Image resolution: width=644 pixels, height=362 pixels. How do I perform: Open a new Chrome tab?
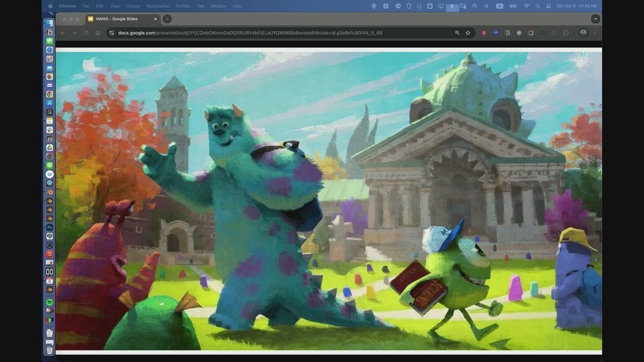167,19
